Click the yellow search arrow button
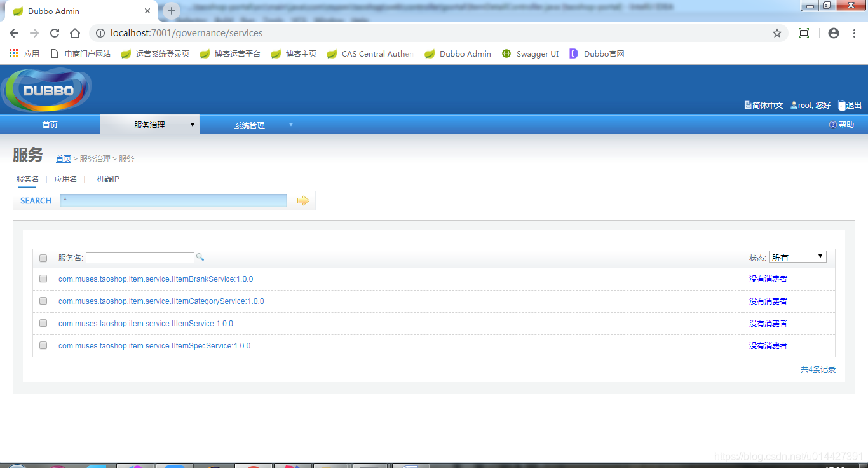Image resolution: width=868 pixels, height=468 pixels. click(303, 201)
